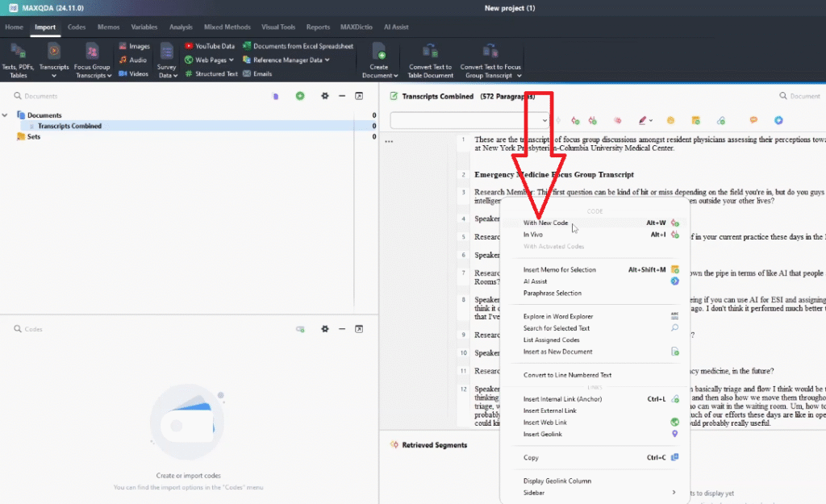This screenshot has width=826, height=504.
Task: Open the Codes panel settings gear
Action: [325, 329]
